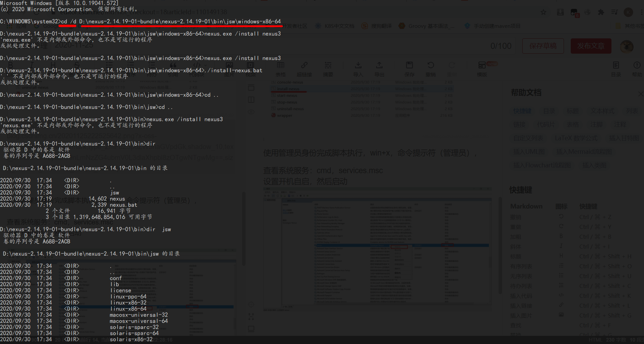
Task: Select the 列表 tag in help panel
Action: [632, 111]
